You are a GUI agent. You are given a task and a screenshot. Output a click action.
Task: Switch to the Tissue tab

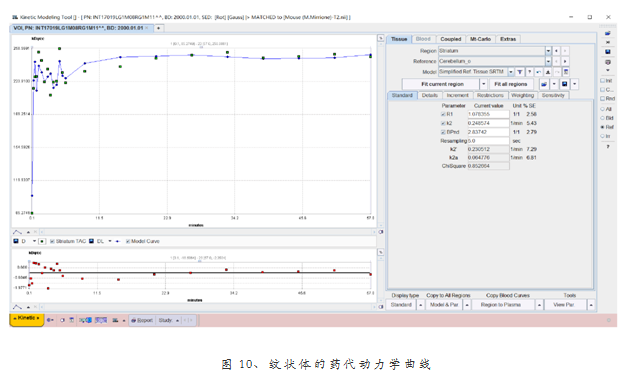pyautogui.click(x=399, y=39)
